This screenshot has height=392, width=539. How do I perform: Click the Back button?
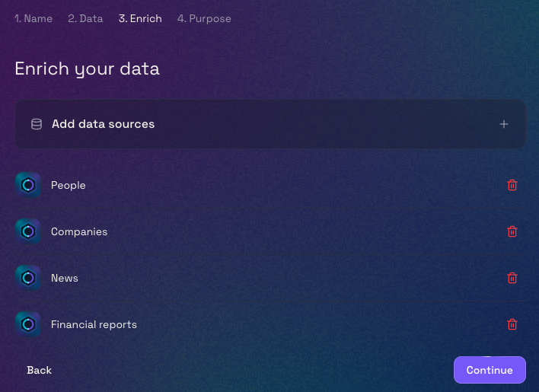[x=39, y=370]
